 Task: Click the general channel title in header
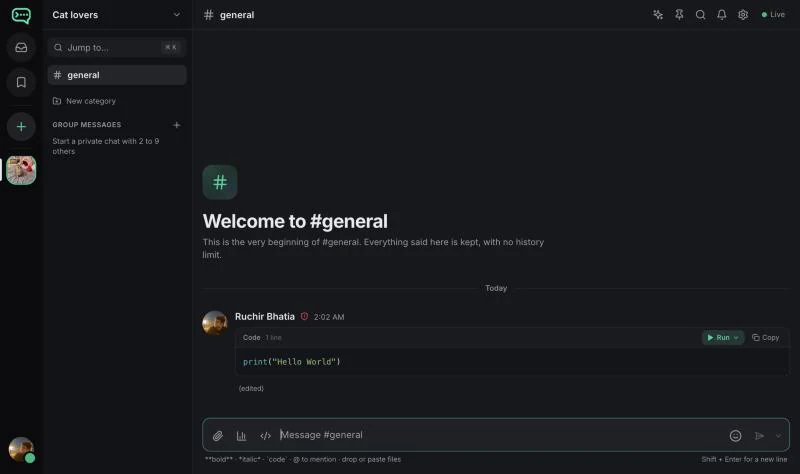click(237, 15)
